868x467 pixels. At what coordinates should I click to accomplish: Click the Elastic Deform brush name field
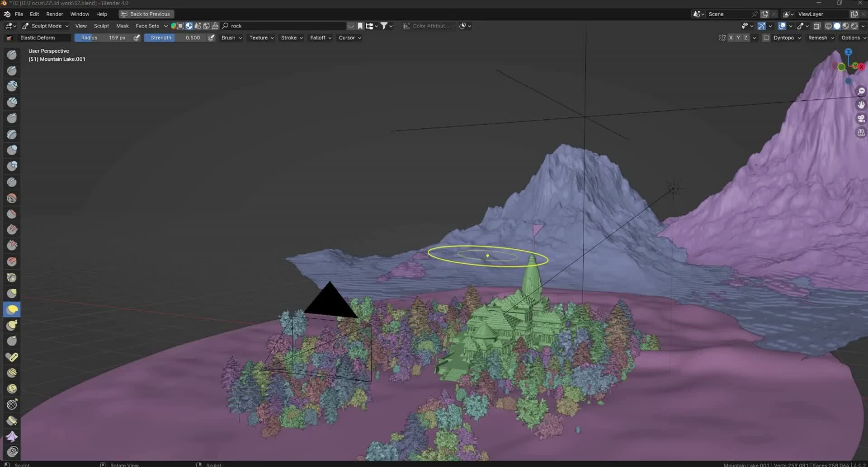point(44,38)
